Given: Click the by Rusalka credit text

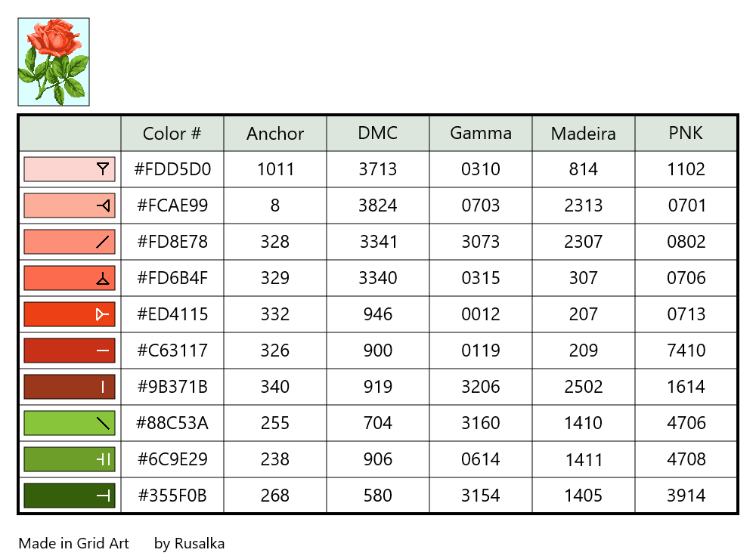Looking at the screenshot, I should pos(189,543).
